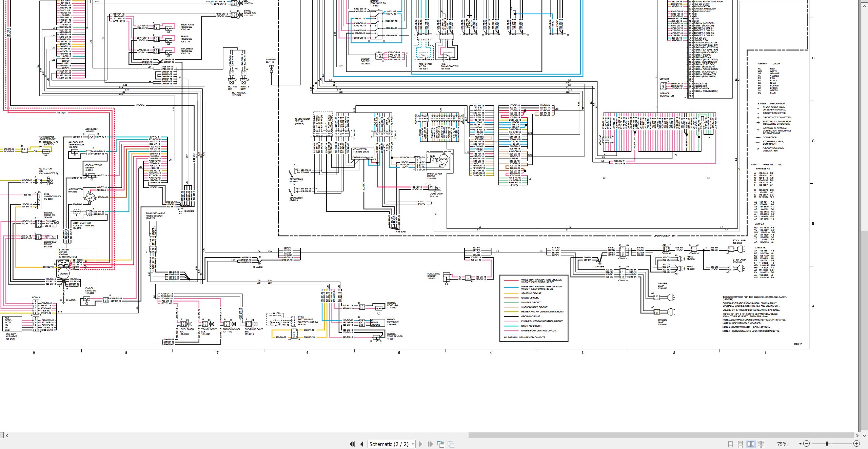Click the horizontal scrollbar left arrow
This screenshot has width=868, height=449.
coord(7,435)
